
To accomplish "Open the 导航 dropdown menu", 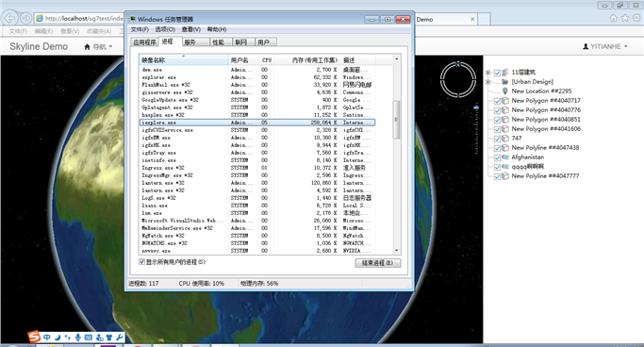I will (x=98, y=47).
